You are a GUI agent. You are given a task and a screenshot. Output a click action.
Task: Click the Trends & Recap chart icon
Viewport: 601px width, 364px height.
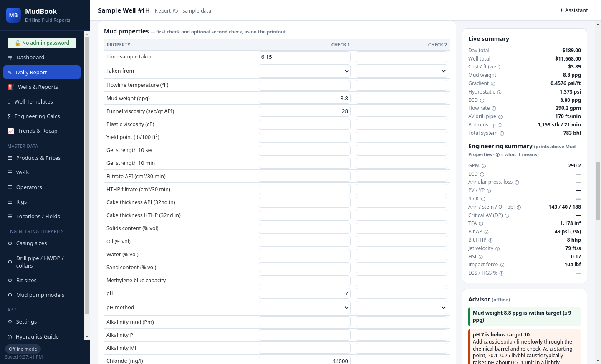[11, 131]
